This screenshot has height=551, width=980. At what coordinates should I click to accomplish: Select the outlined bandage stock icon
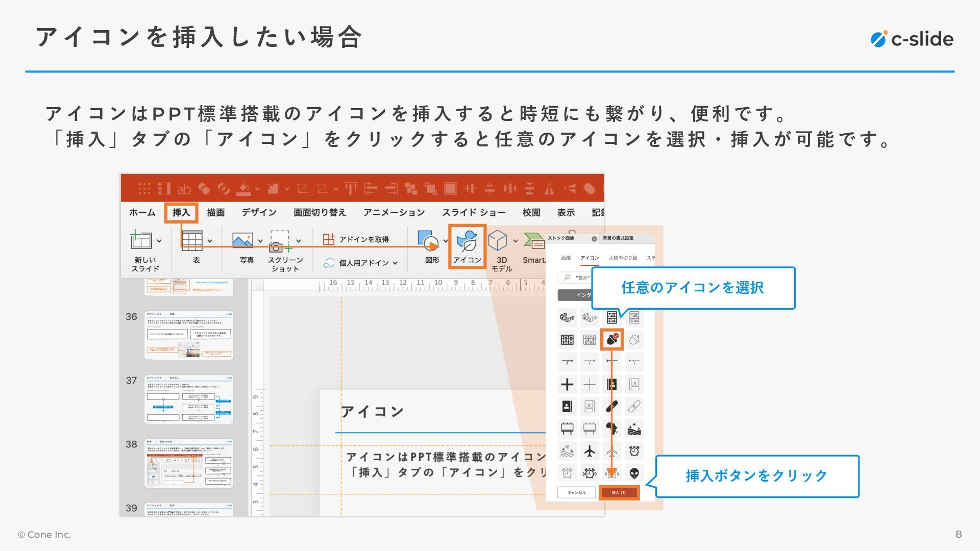click(634, 407)
